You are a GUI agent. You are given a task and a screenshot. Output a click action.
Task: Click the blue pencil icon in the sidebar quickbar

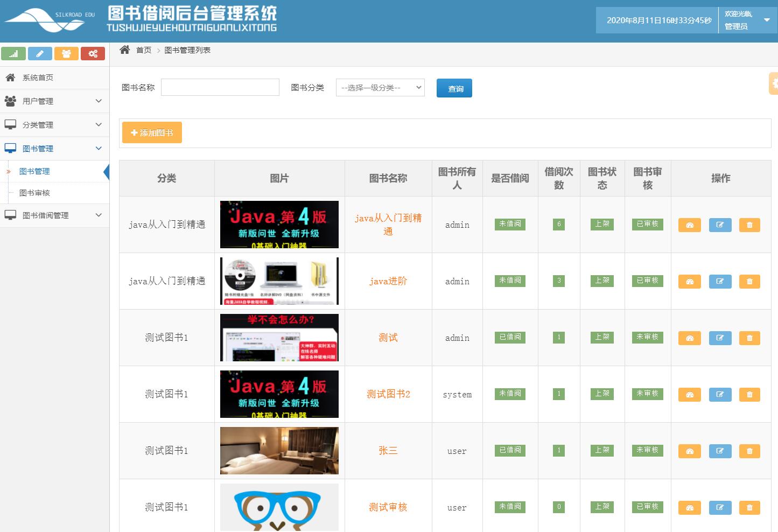coord(40,53)
